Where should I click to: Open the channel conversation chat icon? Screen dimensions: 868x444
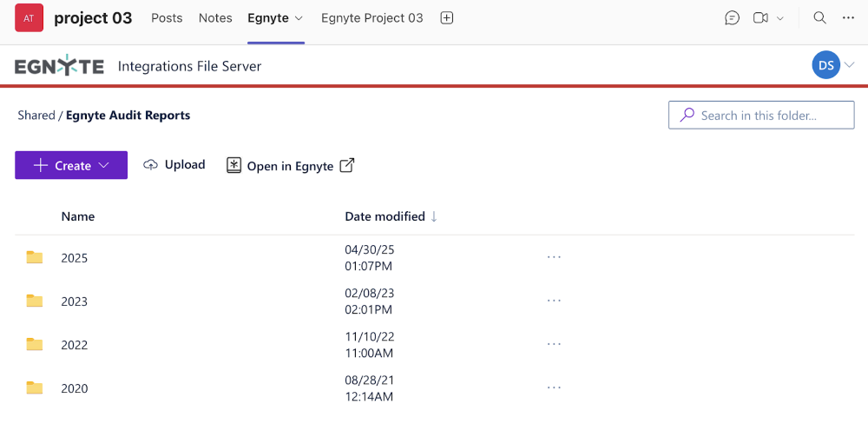coord(732,17)
